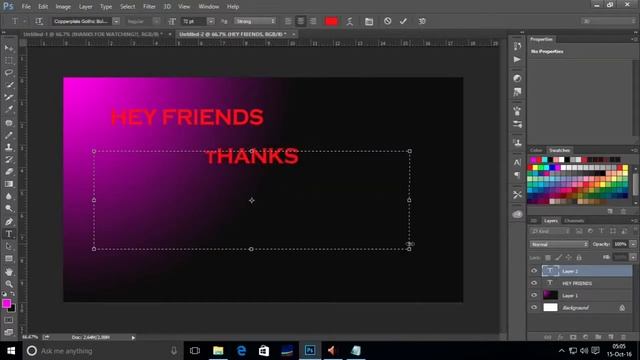Viewport: 640px width, 360px height.
Task: Open the Opacity slider dropdown arrow
Action: [633, 244]
